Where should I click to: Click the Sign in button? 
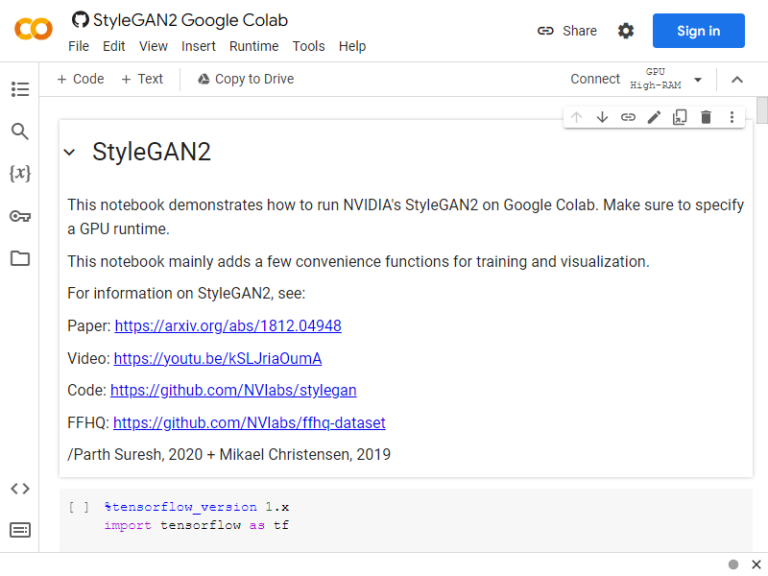[x=698, y=31]
